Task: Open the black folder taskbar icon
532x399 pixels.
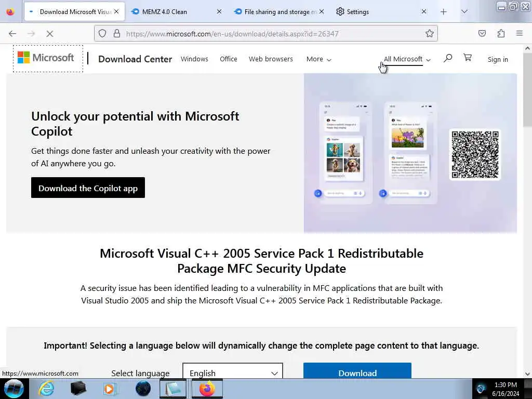Action: click(78, 389)
